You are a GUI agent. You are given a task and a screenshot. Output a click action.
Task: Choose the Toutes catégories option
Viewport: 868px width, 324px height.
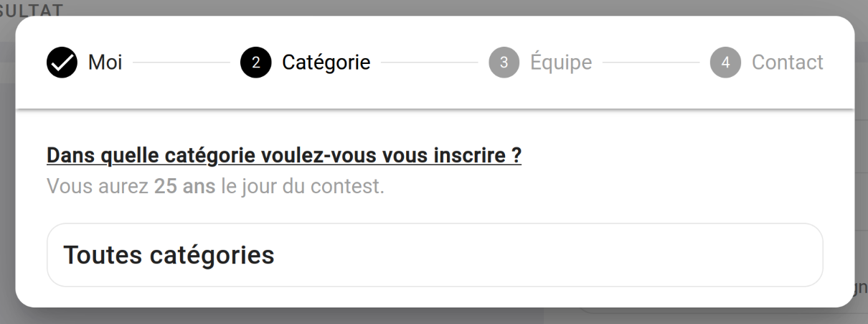(434, 255)
